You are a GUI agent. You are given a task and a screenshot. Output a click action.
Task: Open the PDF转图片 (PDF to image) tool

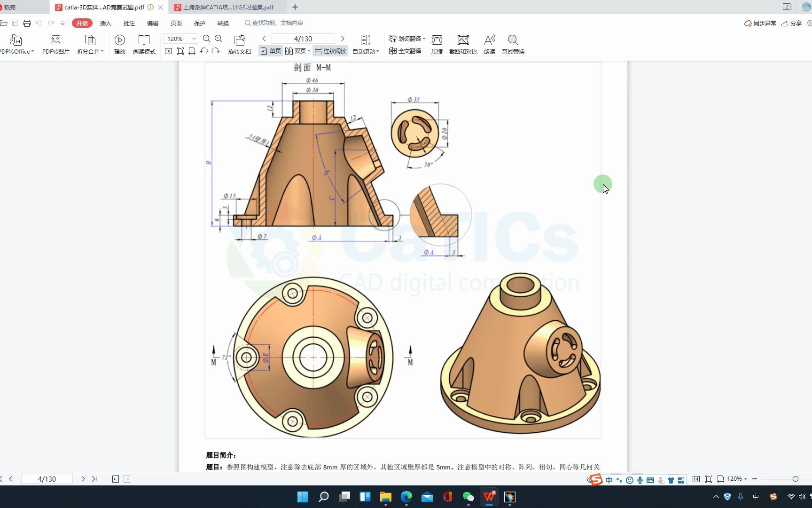pos(55,44)
